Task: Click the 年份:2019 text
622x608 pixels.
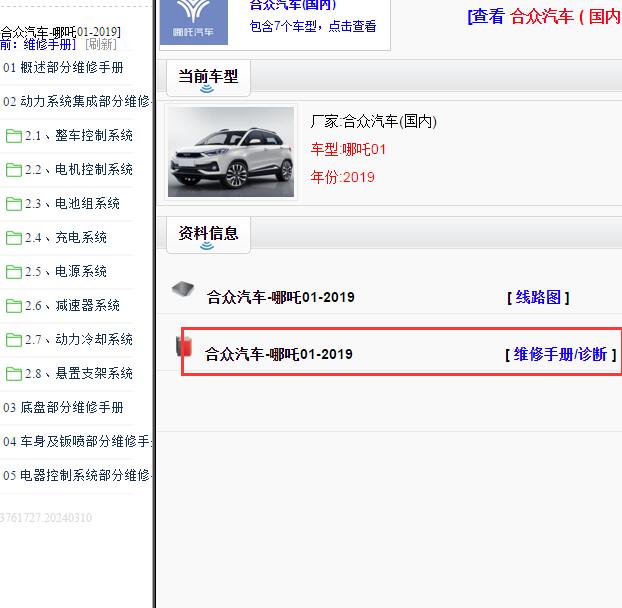Action: click(342, 177)
